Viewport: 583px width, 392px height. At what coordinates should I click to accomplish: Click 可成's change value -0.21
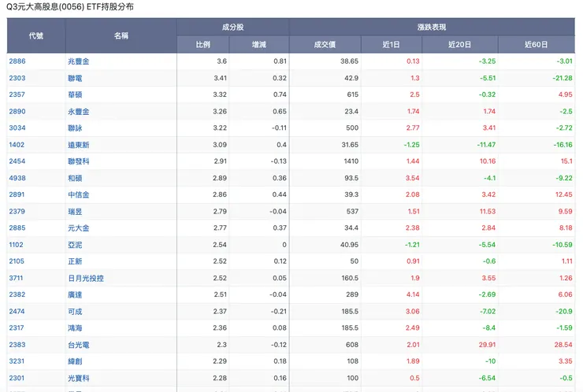278,312
